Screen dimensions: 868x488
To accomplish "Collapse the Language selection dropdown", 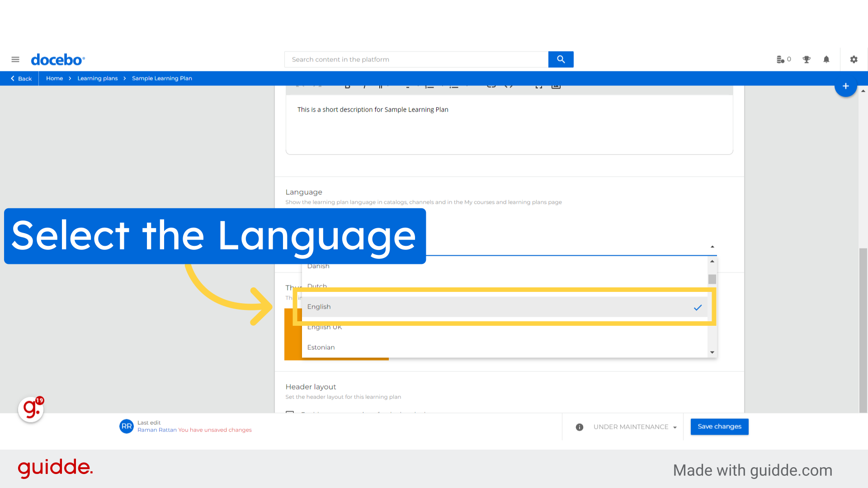I will click(712, 246).
